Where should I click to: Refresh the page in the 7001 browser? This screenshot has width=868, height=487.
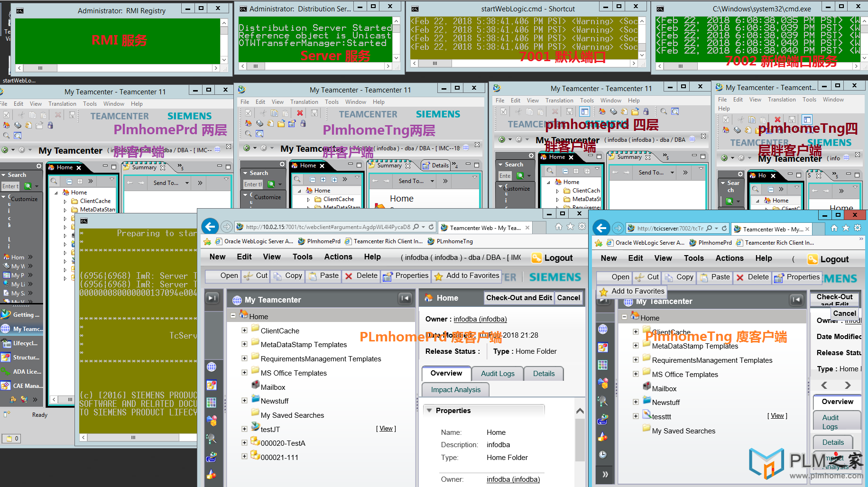click(x=431, y=227)
